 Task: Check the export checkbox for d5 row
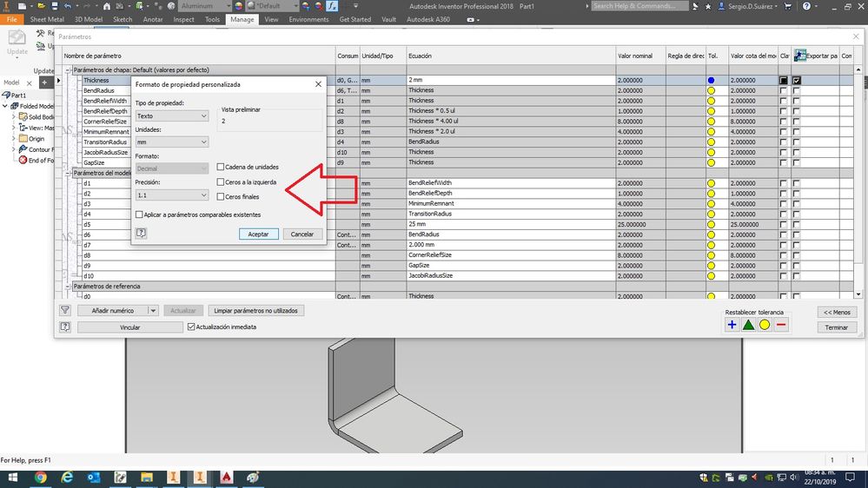coord(797,225)
